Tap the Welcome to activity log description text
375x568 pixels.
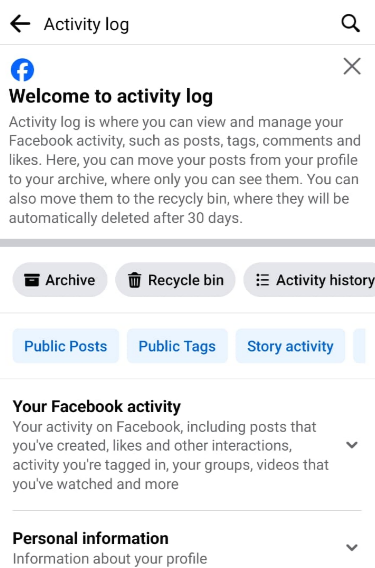coord(185,170)
